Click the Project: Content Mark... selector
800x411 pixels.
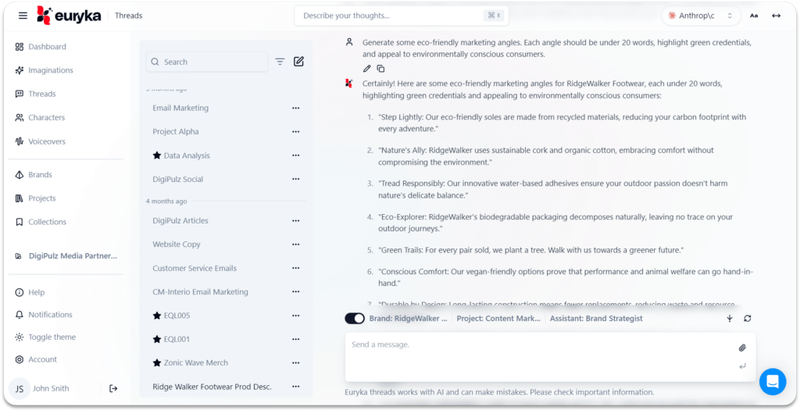point(498,318)
